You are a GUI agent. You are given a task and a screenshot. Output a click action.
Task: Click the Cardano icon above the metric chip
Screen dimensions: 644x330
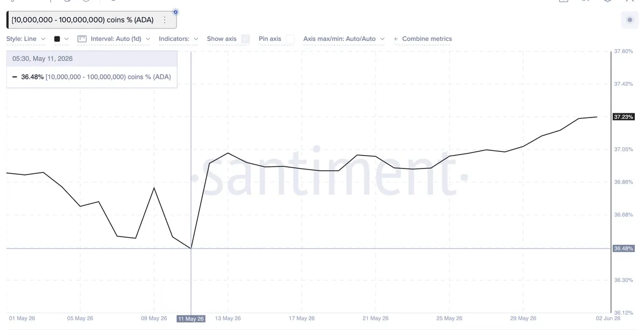175,12
